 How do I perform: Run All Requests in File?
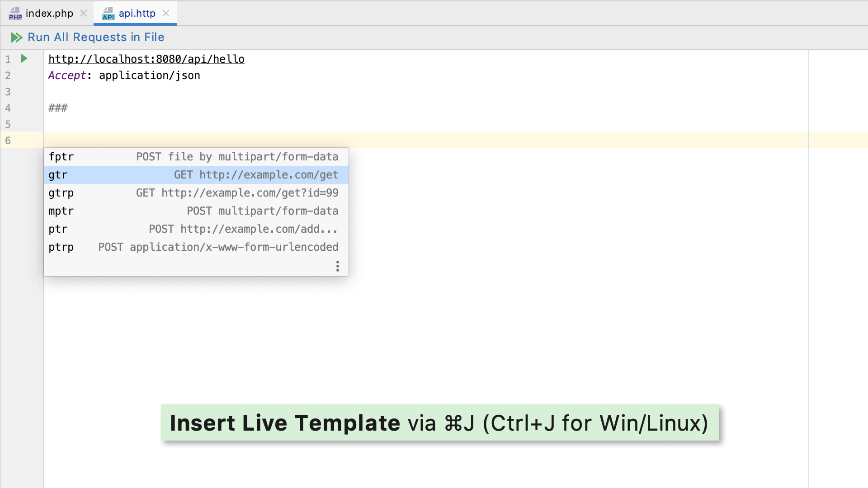point(96,37)
